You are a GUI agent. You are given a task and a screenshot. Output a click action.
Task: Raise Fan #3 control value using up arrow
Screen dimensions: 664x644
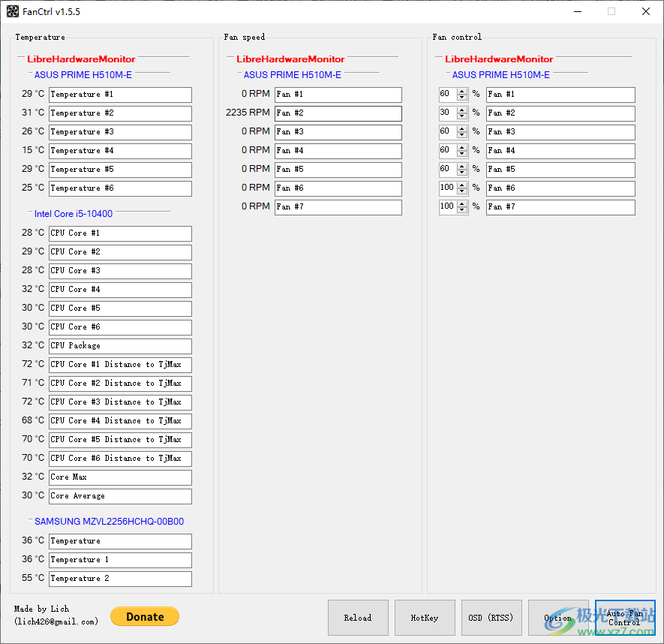click(x=462, y=129)
